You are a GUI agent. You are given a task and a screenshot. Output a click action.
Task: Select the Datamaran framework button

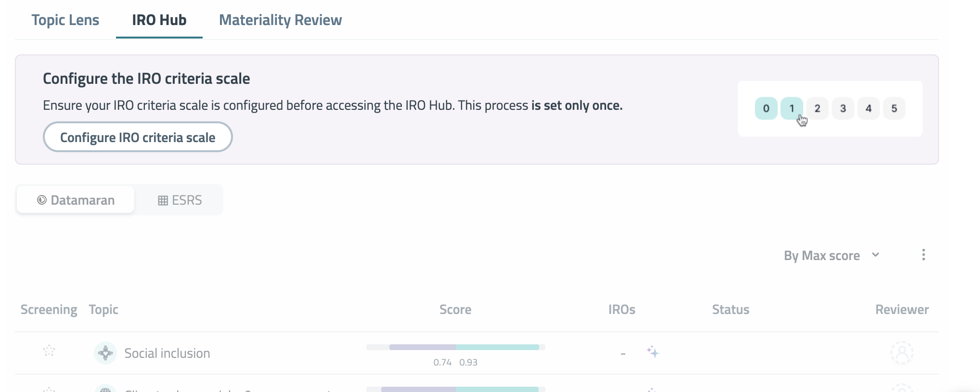click(x=75, y=199)
